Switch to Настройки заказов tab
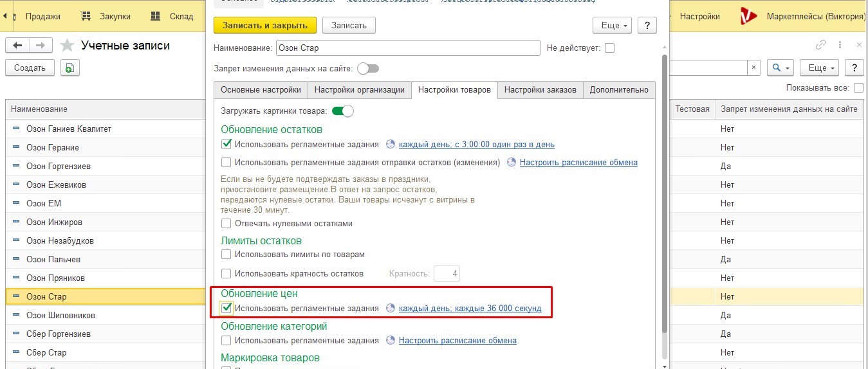The image size is (868, 369). tap(540, 90)
